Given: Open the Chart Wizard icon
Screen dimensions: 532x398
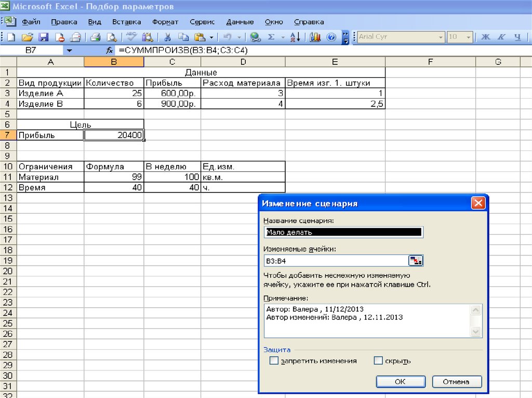Looking at the screenshot, I should click(x=315, y=37).
